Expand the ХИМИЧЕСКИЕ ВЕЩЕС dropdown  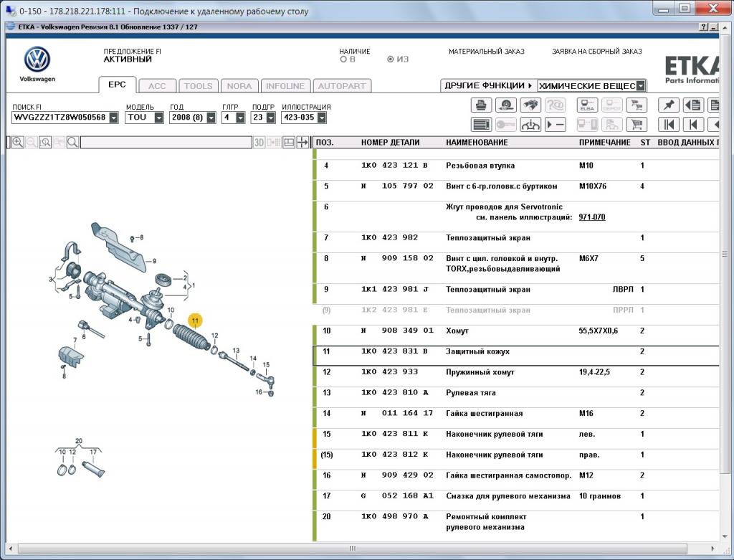(x=641, y=86)
